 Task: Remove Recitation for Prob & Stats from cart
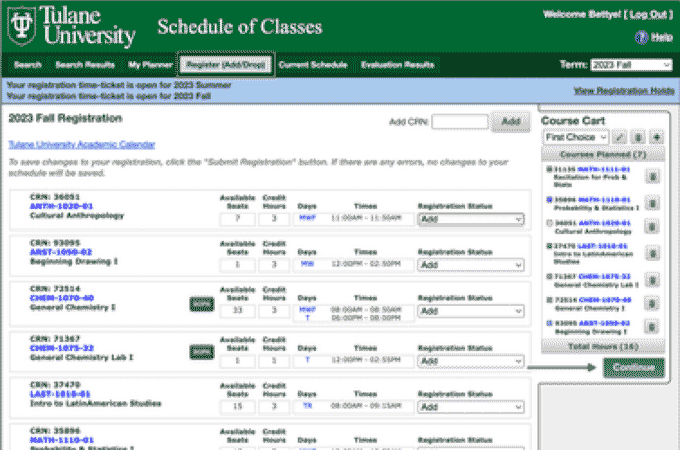click(x=652, y=176)
